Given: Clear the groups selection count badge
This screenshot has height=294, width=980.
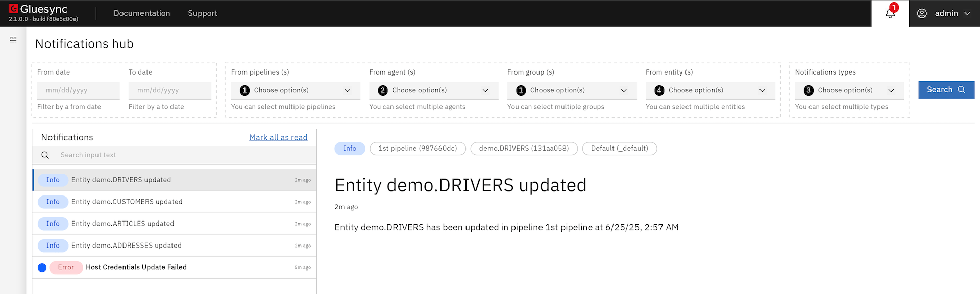Looking at the screenshot, I should click(x=521, y=90).
